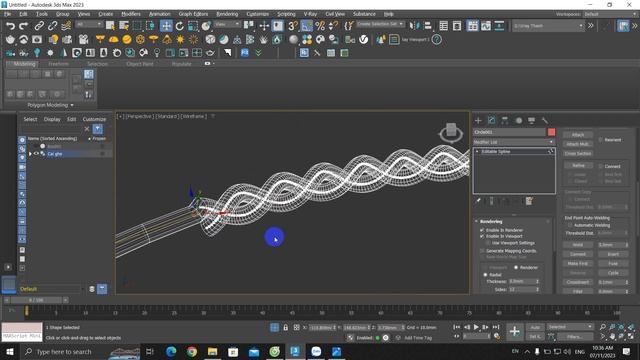Image resolution: width=640 pixels, height=360 pixels.
Task: Toggle the Automatic Welding checkbox
Action: point(570,225)
